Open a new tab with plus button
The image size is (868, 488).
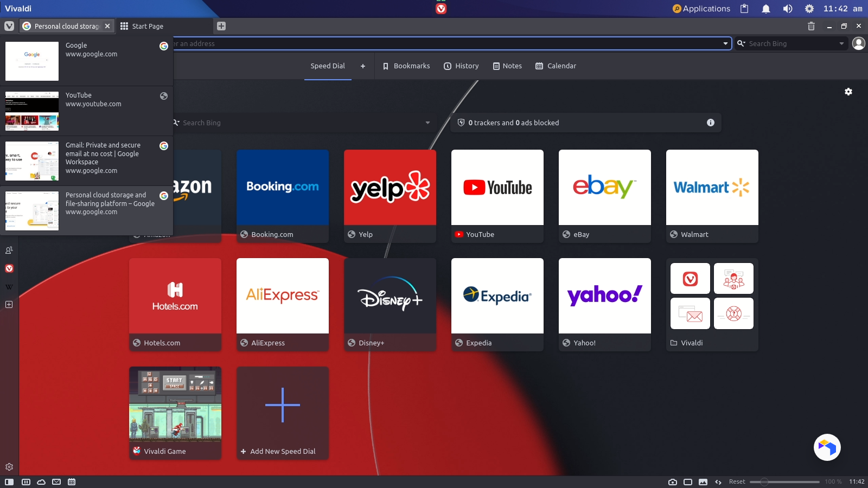click(221, 26)
